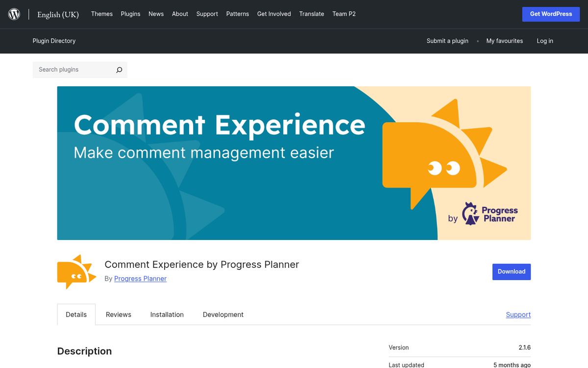Click the Search plugins input field
This screenshot has height=368, width=588.
coord(73,70)
